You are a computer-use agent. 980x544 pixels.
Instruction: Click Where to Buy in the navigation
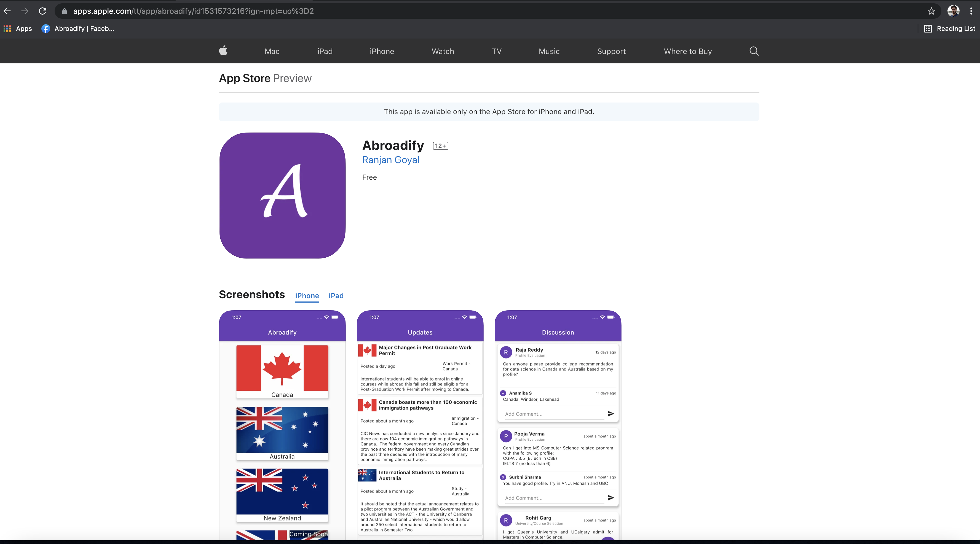pos(687,51)
